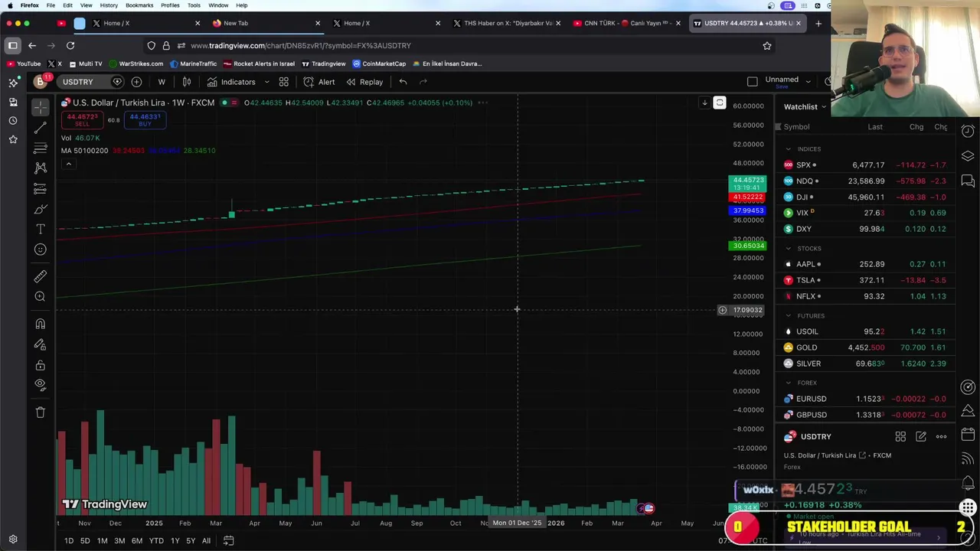
Task: Open the patterns drawing tool
Action: click(41, 168)
